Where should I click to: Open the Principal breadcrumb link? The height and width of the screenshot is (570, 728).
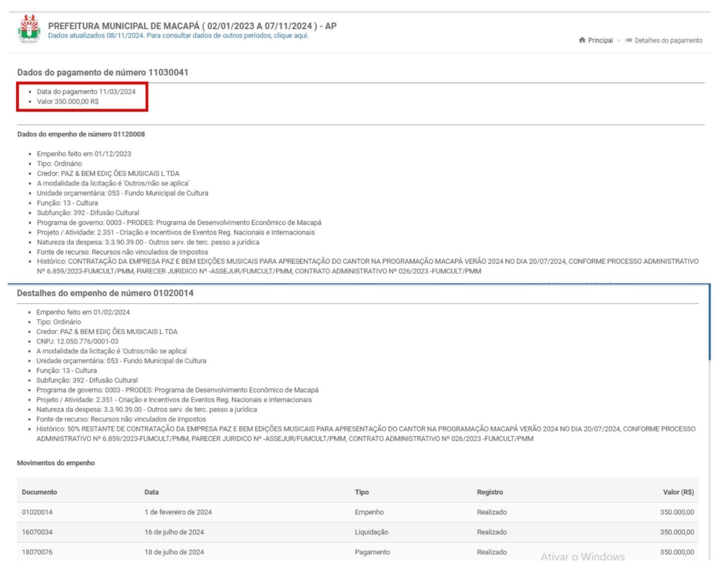[x=600, y=40]
